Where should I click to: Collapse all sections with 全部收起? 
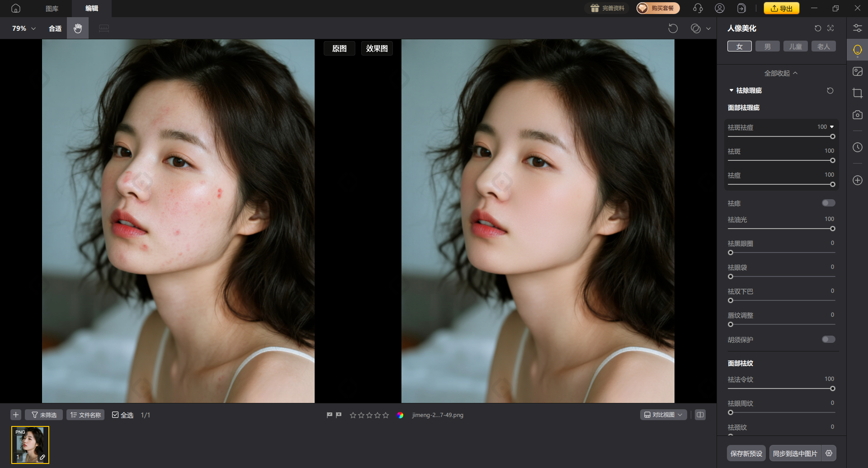[781, 73]
